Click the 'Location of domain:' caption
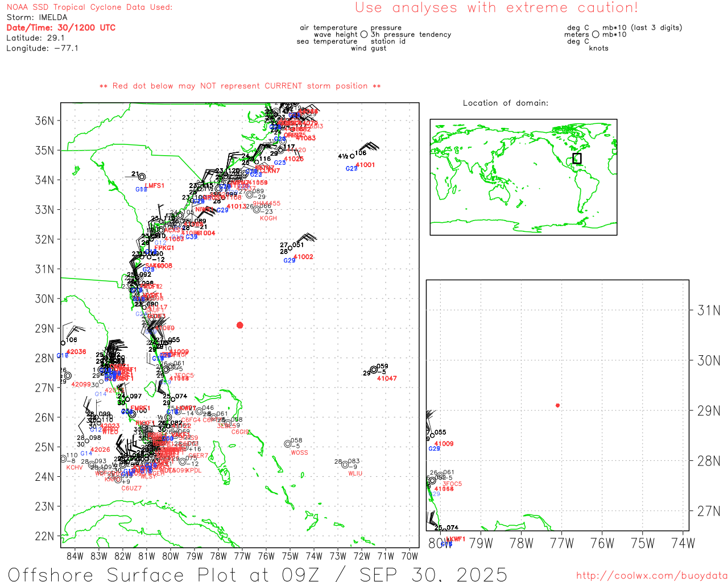This screenshot has height=582, width=728. click(x=506, y=103)
